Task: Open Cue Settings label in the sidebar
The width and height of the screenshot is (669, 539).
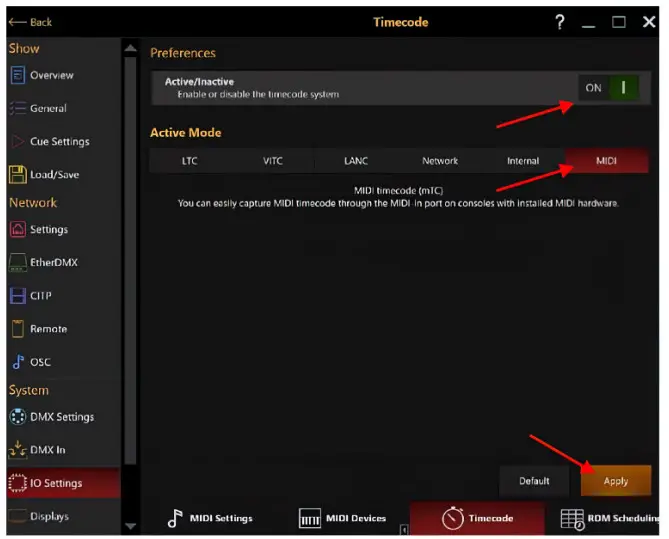Action: tap(60, 141)
